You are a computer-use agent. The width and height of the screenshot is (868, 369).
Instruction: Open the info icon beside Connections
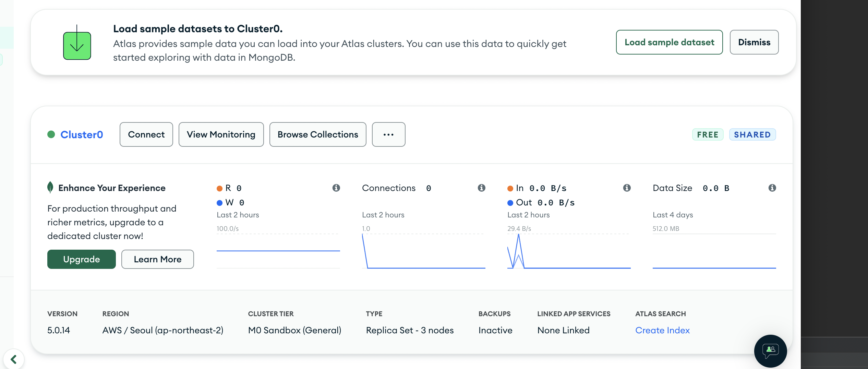click(482, 188)
